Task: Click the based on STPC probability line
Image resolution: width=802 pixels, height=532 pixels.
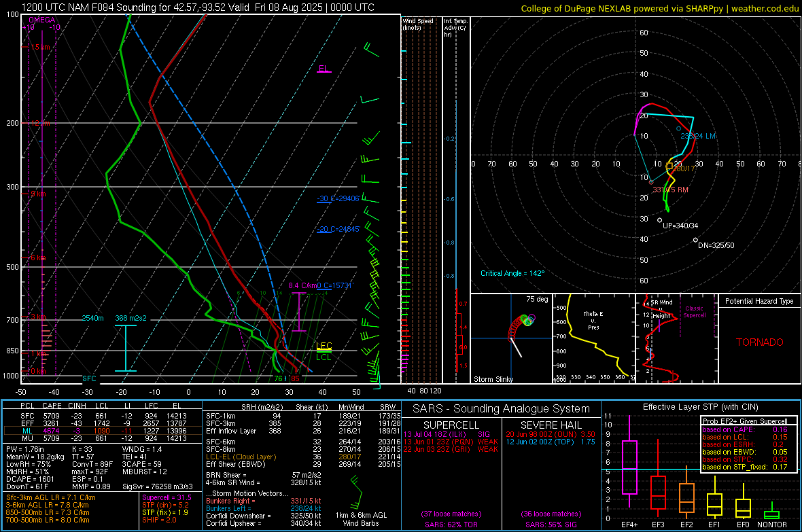Action: point(745,459)
